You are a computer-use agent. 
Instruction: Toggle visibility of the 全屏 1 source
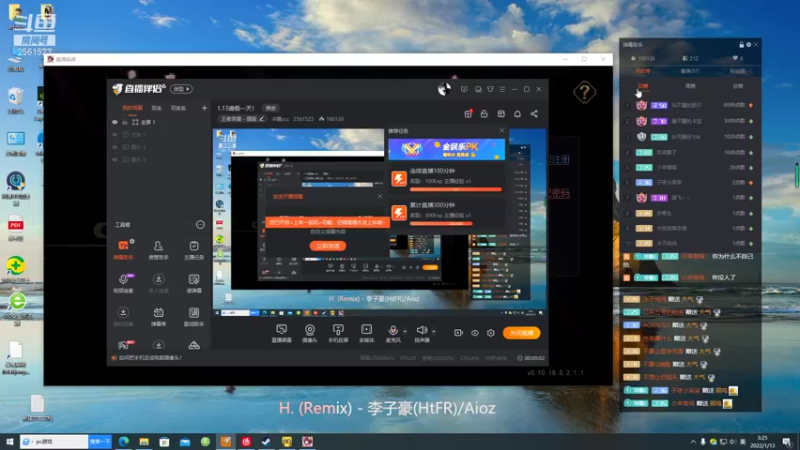pos(115,122)
